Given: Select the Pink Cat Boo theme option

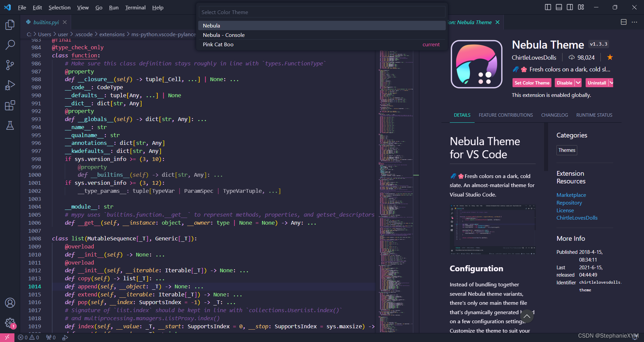Looking at the screenshot, I should (x=322, y=44).
